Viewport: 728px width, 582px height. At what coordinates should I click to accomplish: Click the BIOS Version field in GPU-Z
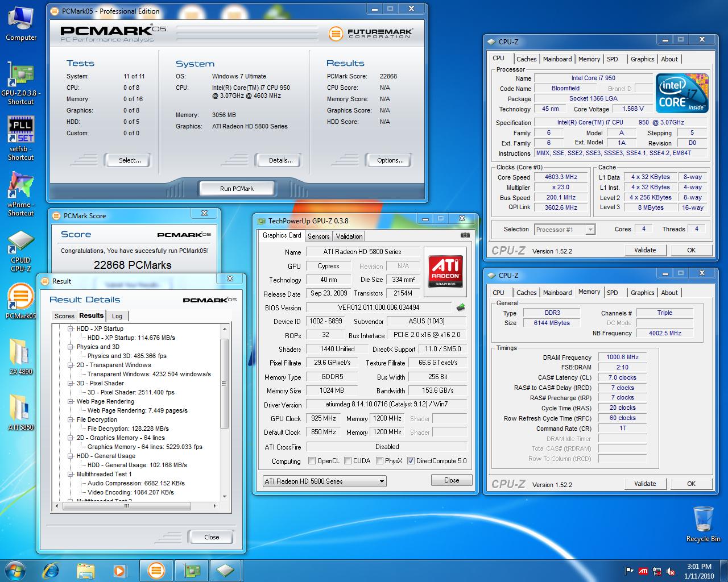click(x=379, y=307)
